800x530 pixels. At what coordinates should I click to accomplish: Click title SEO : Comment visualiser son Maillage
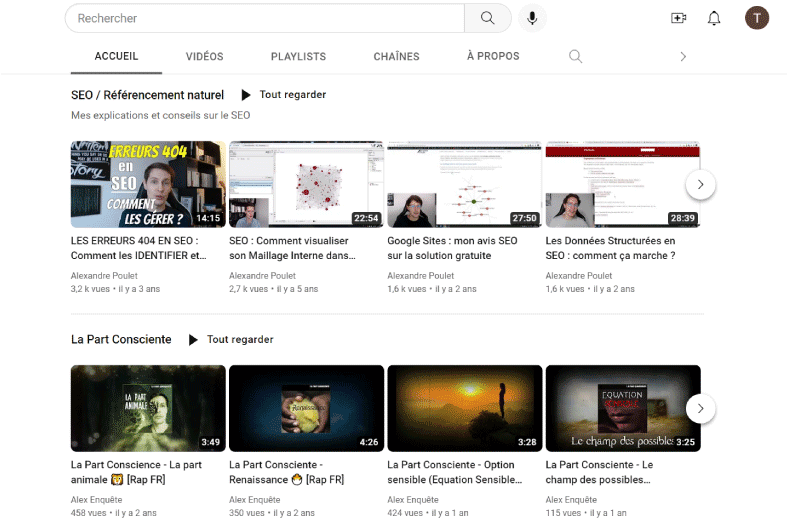292,248
